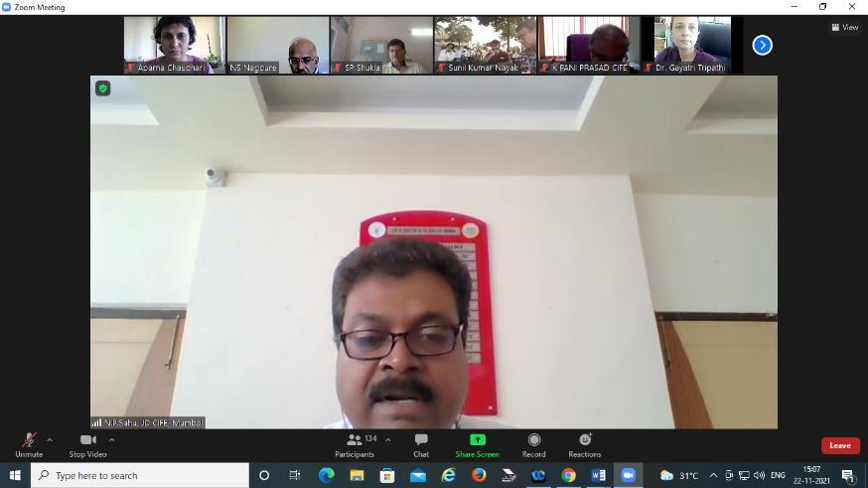Unmute the microphone

(x=29, y=443)
